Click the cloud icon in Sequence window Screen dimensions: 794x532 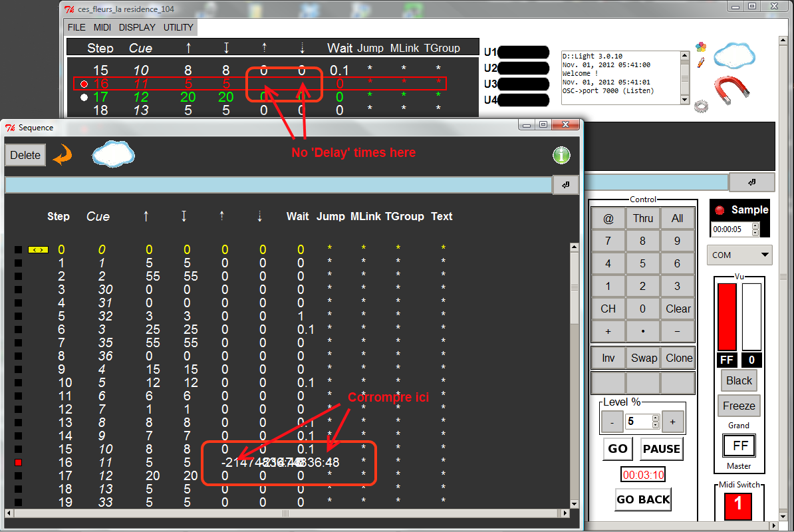(113, 154)
